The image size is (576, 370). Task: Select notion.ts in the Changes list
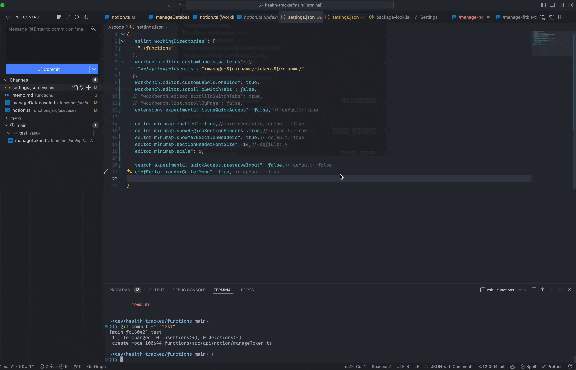(x=51, y=110)
